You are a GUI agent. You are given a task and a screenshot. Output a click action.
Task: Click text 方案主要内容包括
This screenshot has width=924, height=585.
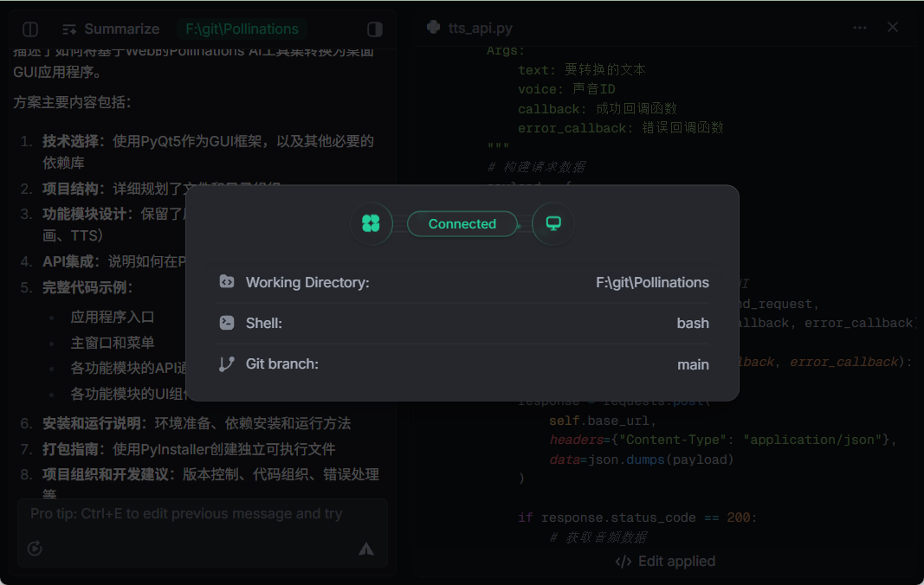point(72,102)
